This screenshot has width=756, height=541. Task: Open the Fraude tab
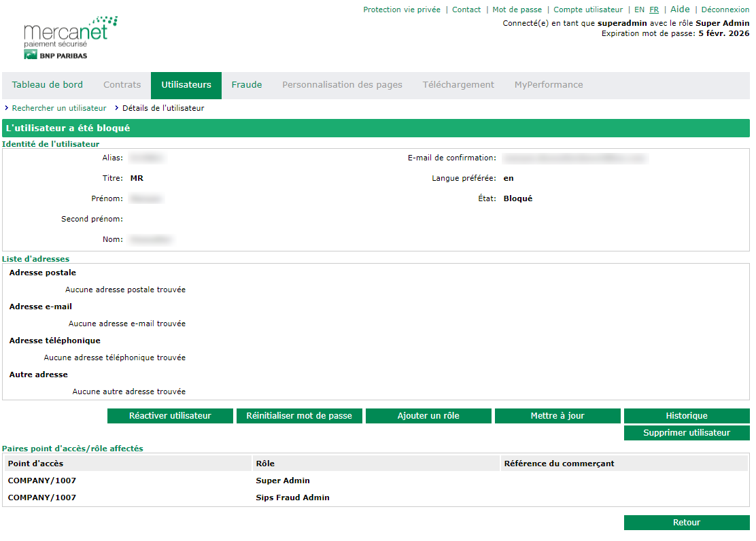click(x=247, y=85)
